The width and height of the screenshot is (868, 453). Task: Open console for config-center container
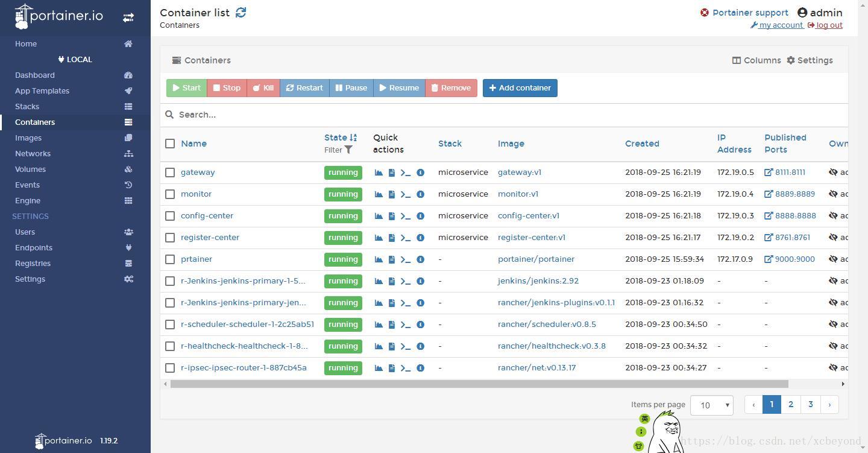click(x=406, y=216)
